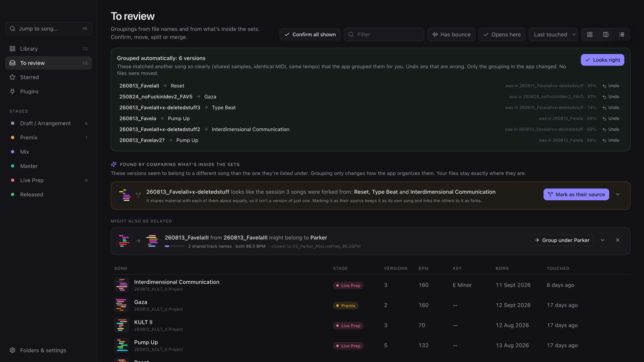Focus the Filter input field
This screenshot has width=644, height=362.
(x=384, y=35)
